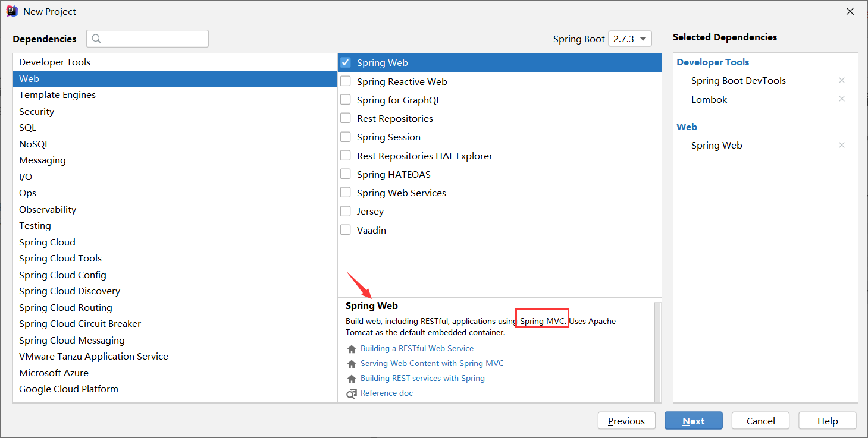
Task: Click the description panel vertical scrollbar
Action: (x=657, y=352)
